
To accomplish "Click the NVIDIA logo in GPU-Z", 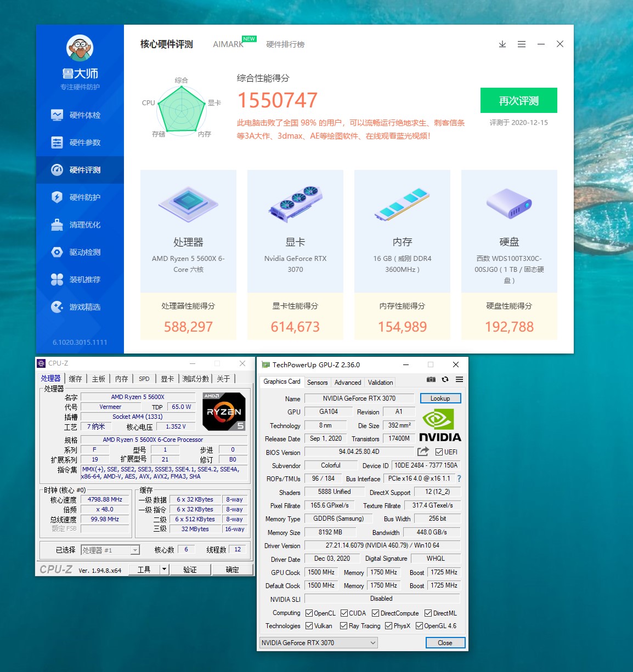I will (440, 425).
